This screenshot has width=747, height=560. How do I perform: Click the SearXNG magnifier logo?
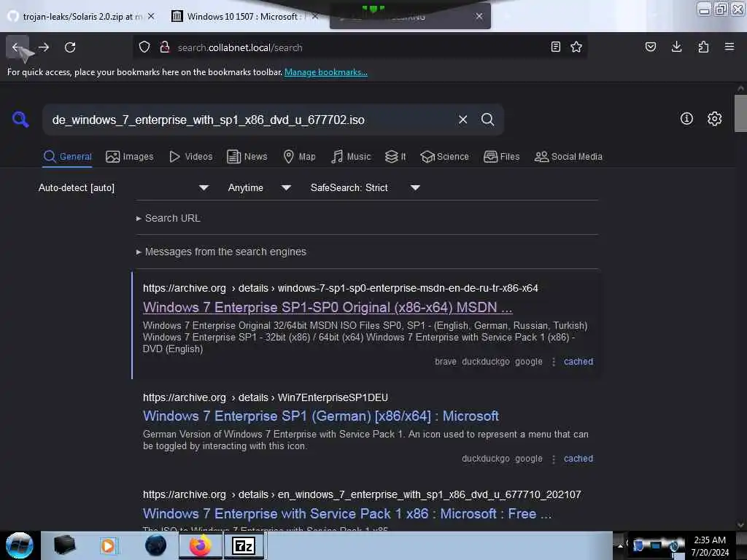[20, 119]
